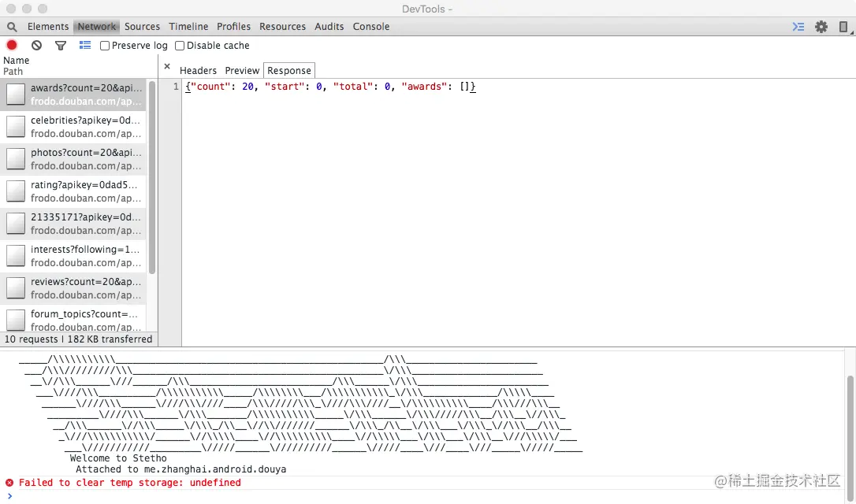This screenshot has width=856, height=504.
Task: Clear all network requests
Action: (36, 45)
